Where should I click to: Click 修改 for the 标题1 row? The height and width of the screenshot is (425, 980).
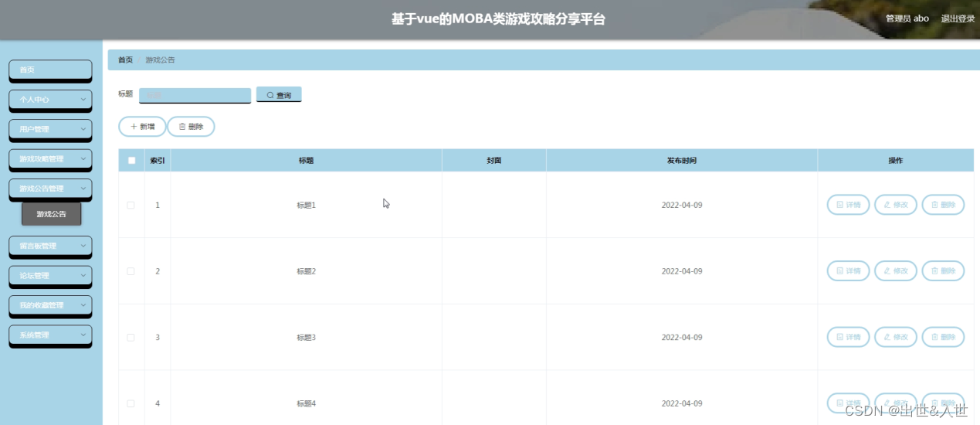pos(896,205)
